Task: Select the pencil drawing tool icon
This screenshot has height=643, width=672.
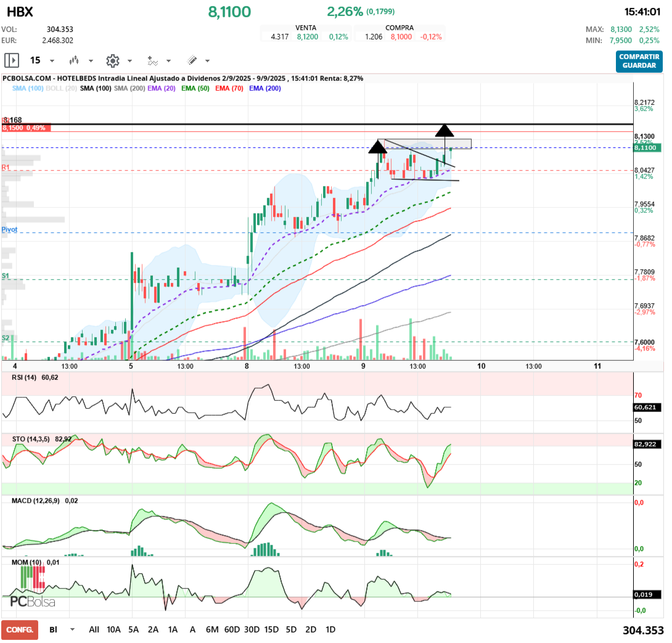Action: tap(192, 60)
